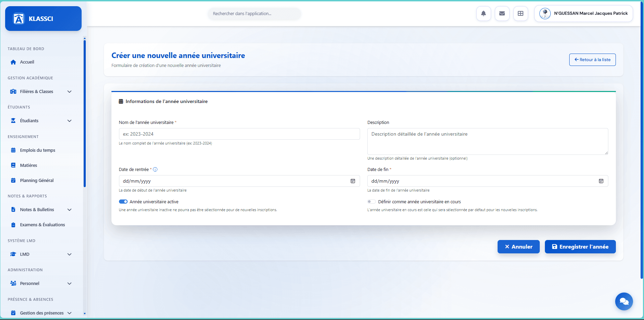Click the Enregistrer l'année button
Screen dimensions: 644x320
[x=580, y=247]
